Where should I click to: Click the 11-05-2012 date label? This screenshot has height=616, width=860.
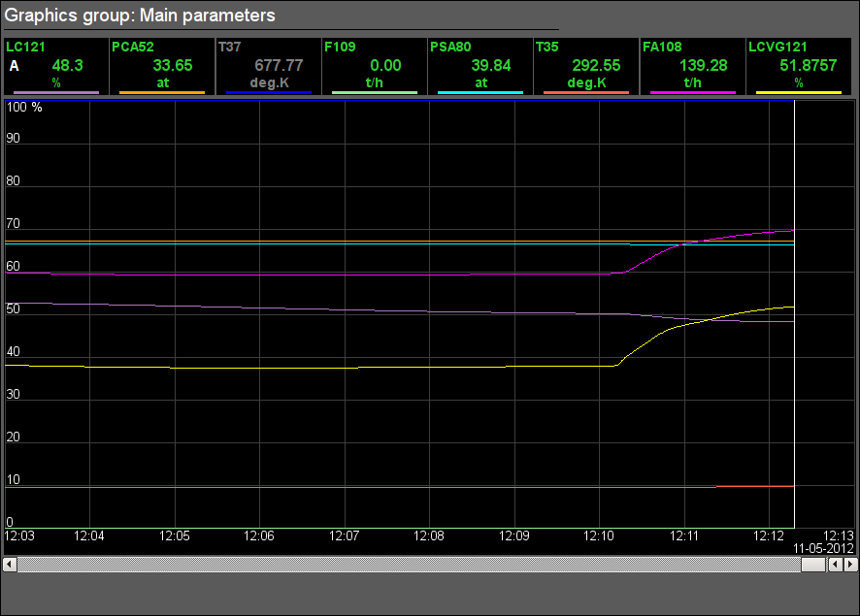[x=823, y=548]
